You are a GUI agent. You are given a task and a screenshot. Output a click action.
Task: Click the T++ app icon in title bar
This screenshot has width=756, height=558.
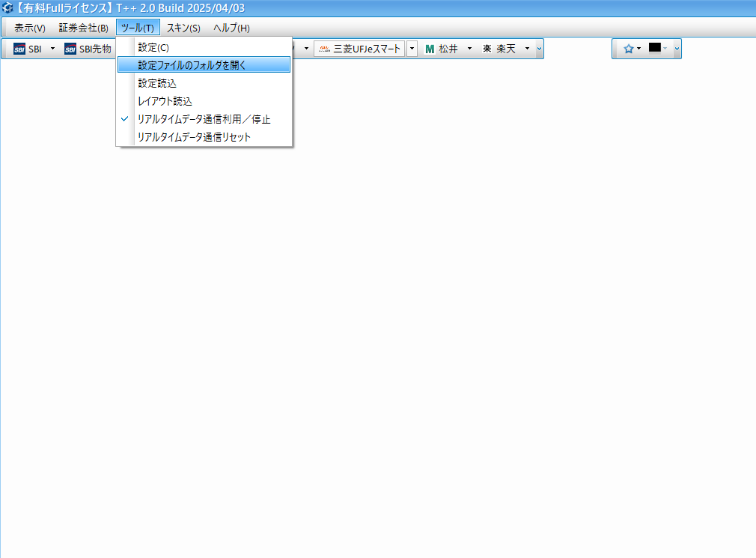coord(7,8)
